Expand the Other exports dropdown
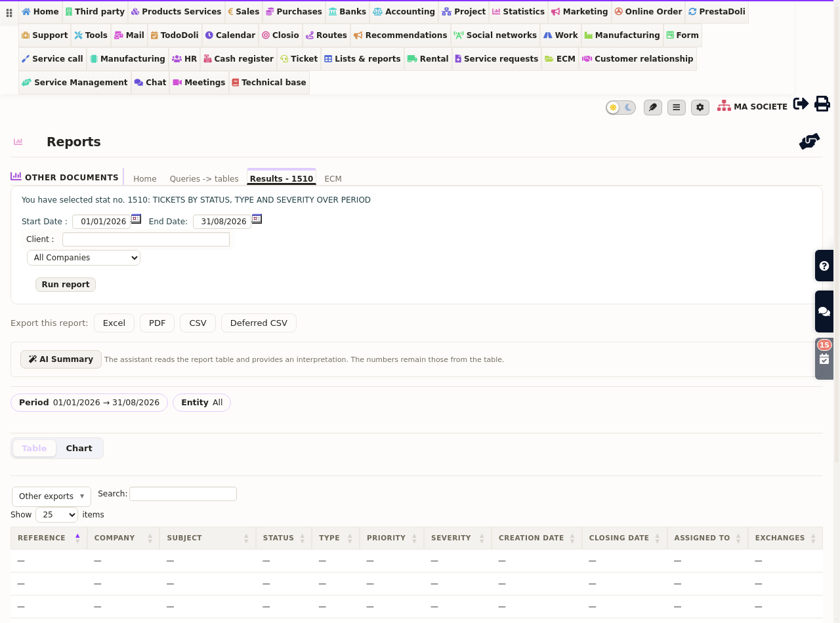The height and width of the screenshot is (623, 840). click(51, 496)
